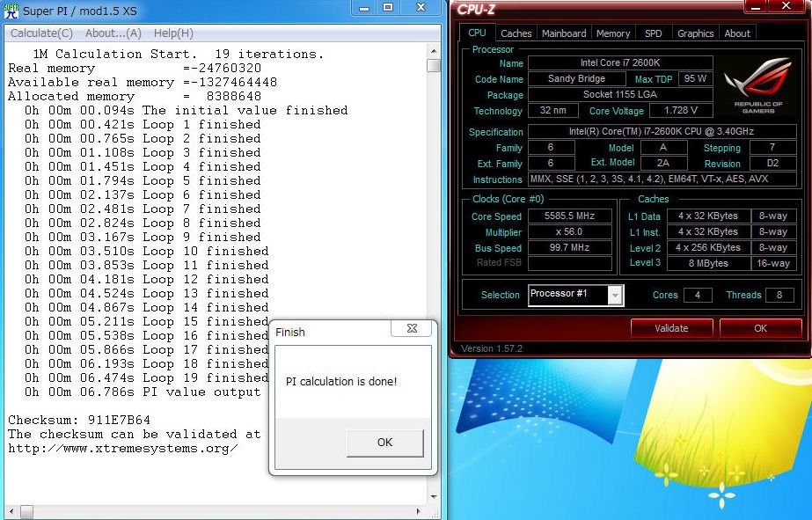This screenshot has width=812, height=520.
Task: Click OK in the Finish dialog
Action: click(384, 443)
